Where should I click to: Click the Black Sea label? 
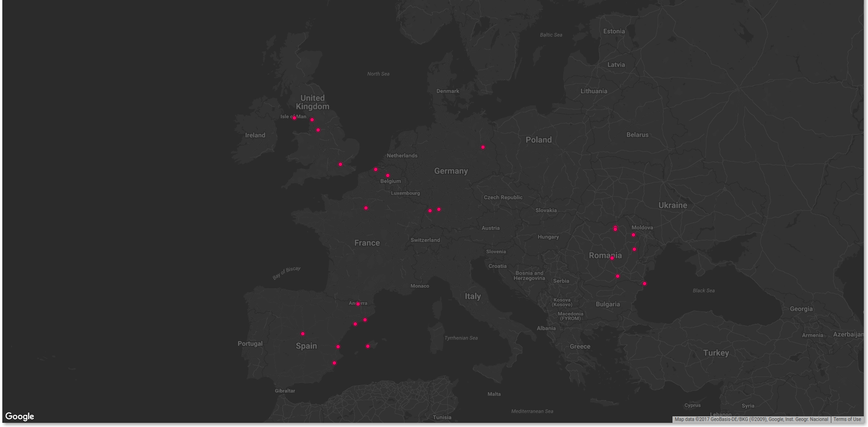(x=704, y=291)
